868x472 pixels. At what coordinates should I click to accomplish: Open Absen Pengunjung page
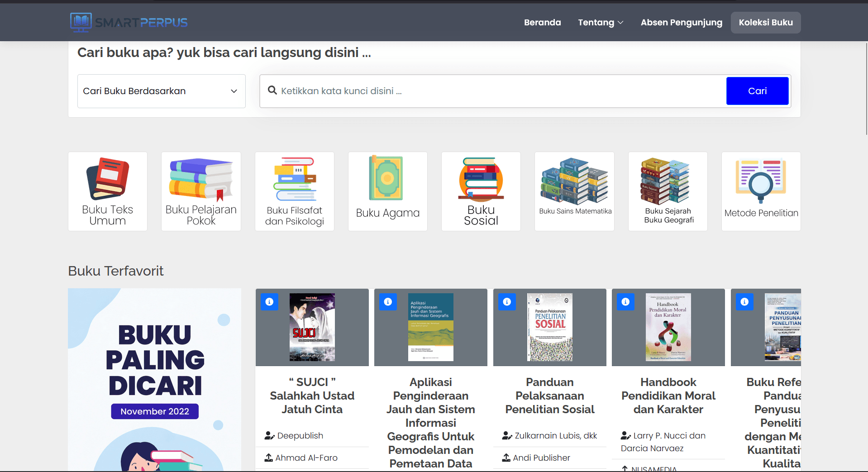[x=682, y=22]
